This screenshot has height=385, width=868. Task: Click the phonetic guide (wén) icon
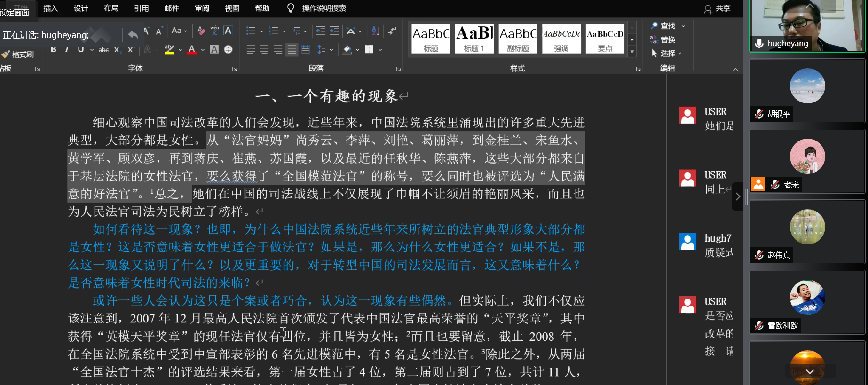pos(214,31)
